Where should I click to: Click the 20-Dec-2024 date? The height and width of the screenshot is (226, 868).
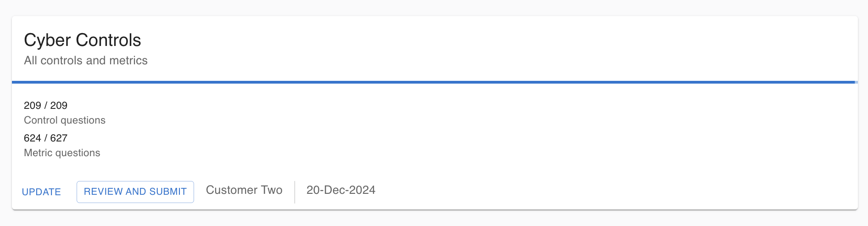click(x=341, y=190)
